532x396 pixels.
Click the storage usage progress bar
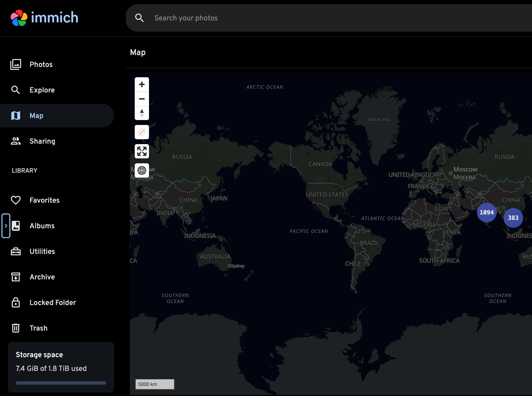pyautogui.click(x=61, y=383)
